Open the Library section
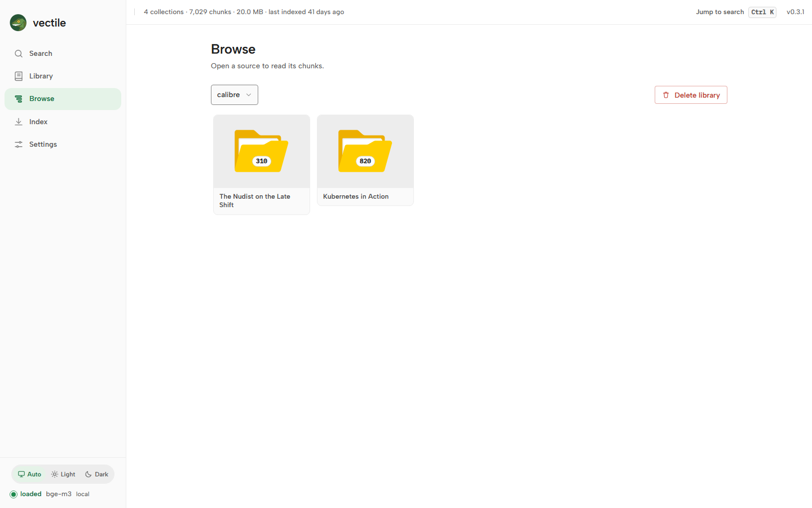 tap(63, 76)
